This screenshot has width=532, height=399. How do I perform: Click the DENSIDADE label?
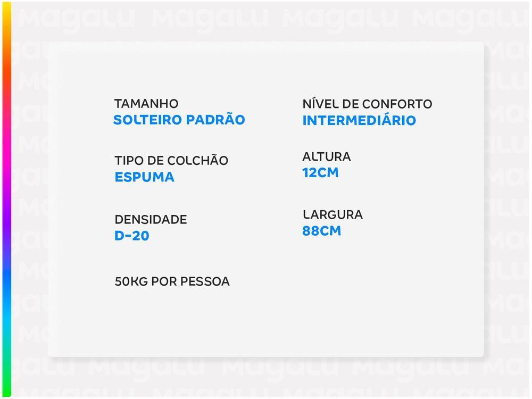tap(151, 219)
